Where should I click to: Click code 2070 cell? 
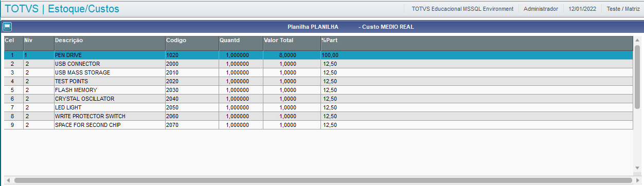[x=192, y=125]
